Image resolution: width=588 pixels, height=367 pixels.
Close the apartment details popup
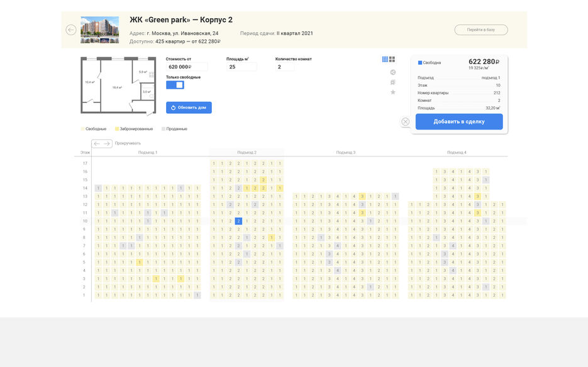[406, 121]
